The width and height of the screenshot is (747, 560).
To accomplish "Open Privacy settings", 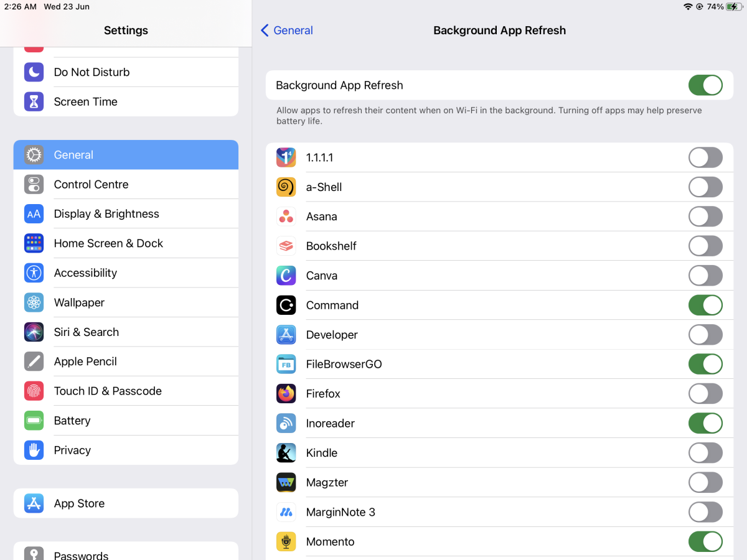I will tap(126, 450).
